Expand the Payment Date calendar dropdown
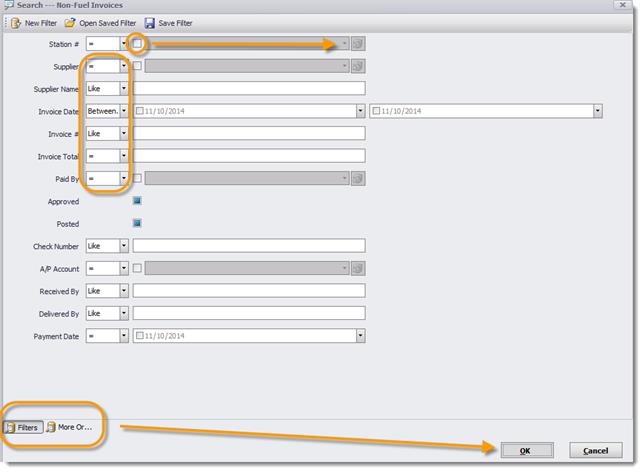Viewport: 643px width, 472px height. tap(360, 336)
